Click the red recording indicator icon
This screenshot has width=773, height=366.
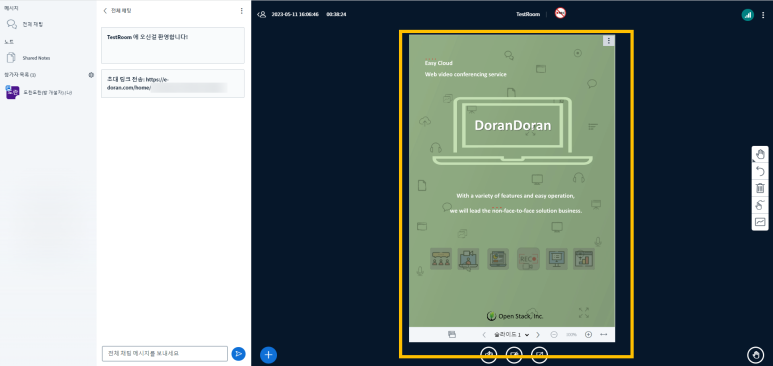[x=560, y=13]
